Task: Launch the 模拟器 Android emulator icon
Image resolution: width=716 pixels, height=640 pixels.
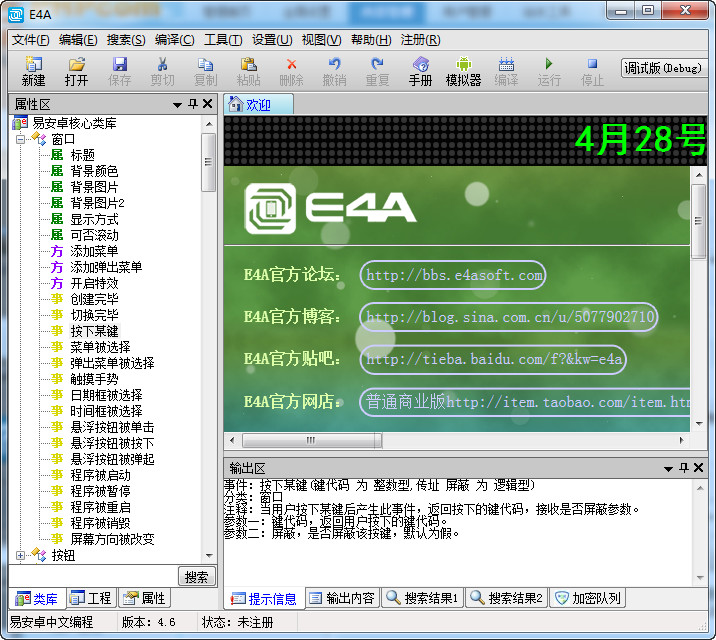Action: (463, 64)
